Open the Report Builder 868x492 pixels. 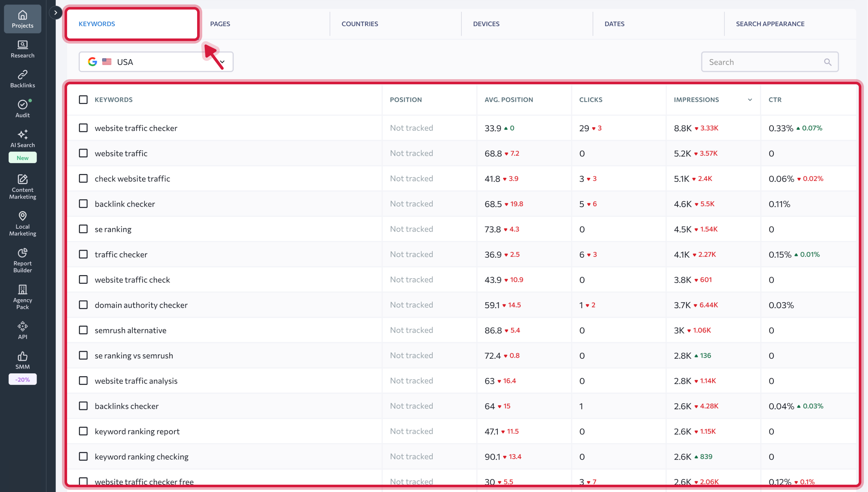22,260
